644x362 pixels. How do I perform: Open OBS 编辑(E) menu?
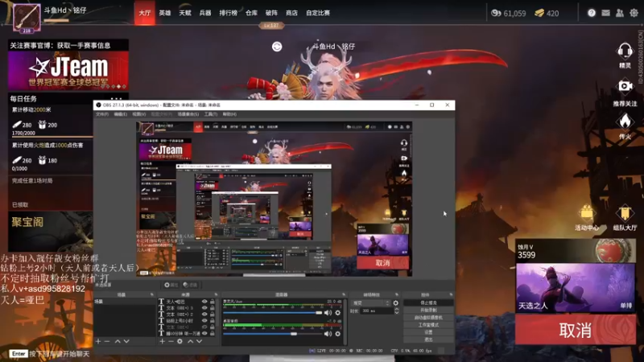pos(120,114)
